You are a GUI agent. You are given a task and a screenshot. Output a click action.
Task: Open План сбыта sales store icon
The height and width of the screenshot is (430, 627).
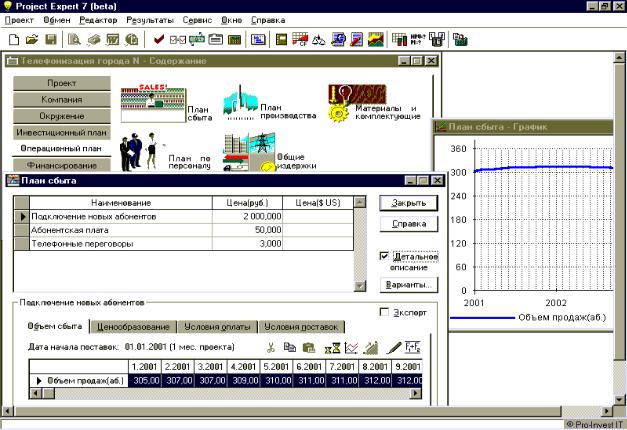[153, 103]
